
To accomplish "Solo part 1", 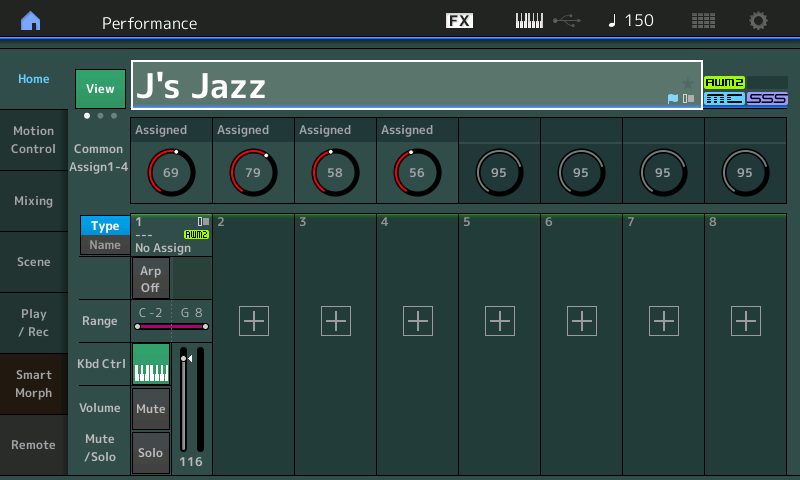I will click(x=151, y=453).
